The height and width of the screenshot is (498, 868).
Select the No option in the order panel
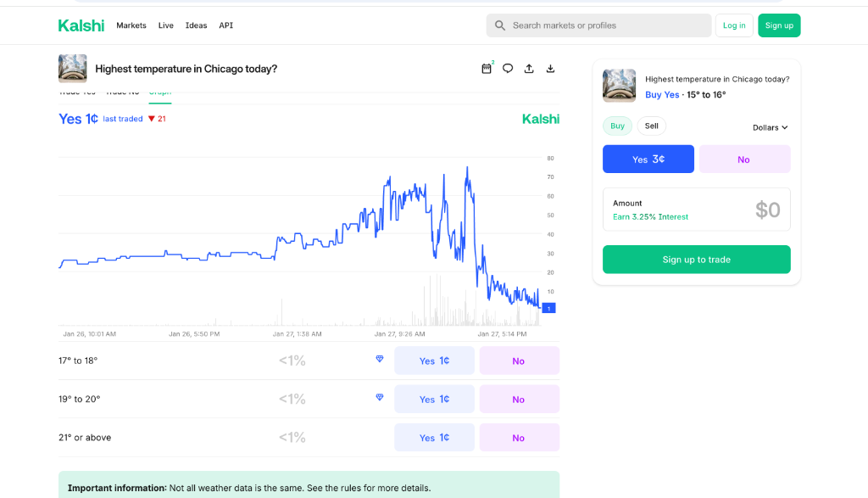(744, 159)
